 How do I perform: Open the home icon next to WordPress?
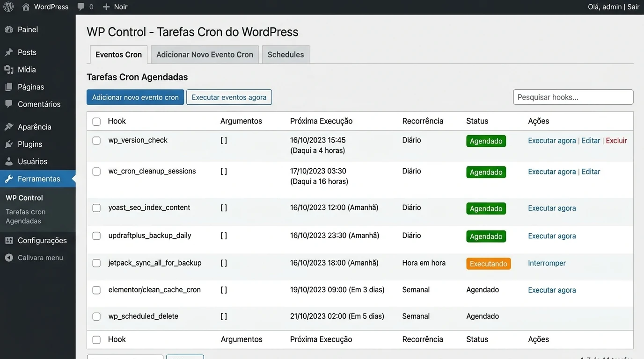click(x=26, y=7)
